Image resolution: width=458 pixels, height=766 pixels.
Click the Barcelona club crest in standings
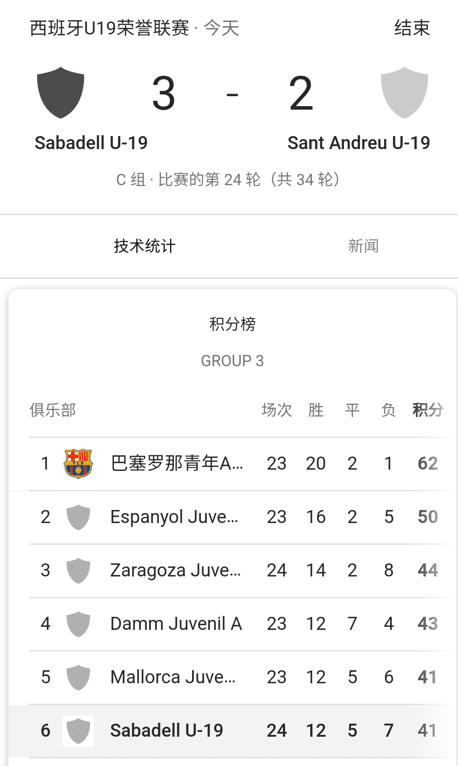(x=78, y=463)
